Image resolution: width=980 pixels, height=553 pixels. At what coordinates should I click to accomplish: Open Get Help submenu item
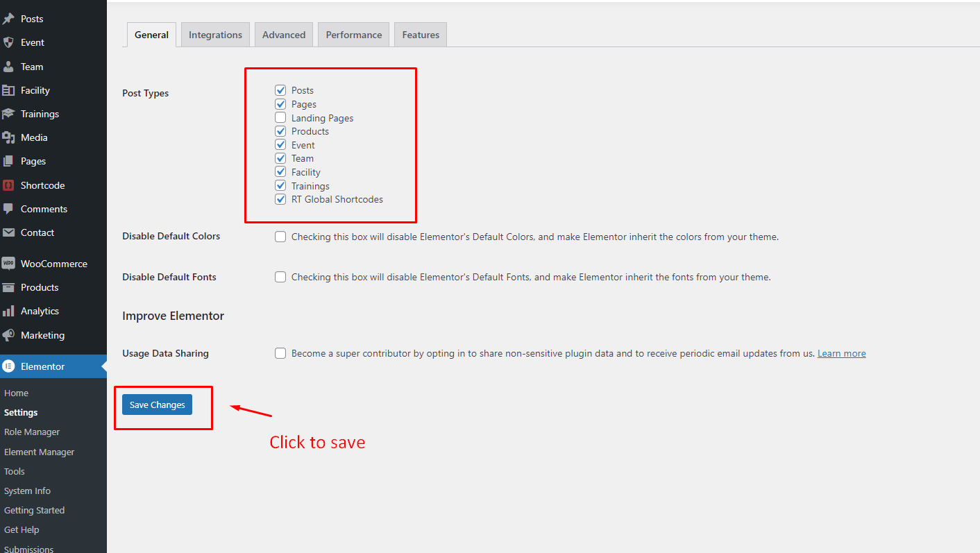pyautogui.click(x=22, y=529)
